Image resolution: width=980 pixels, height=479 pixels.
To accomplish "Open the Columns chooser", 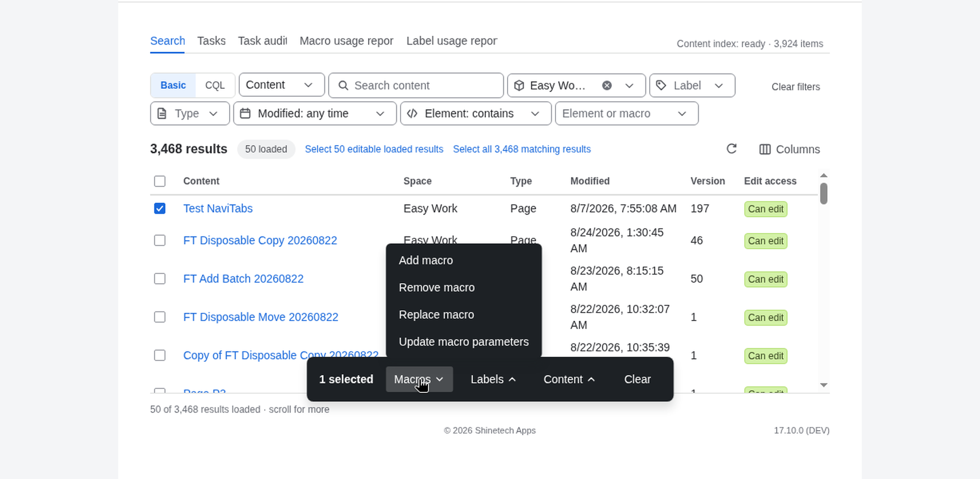I will coord(789,150).
